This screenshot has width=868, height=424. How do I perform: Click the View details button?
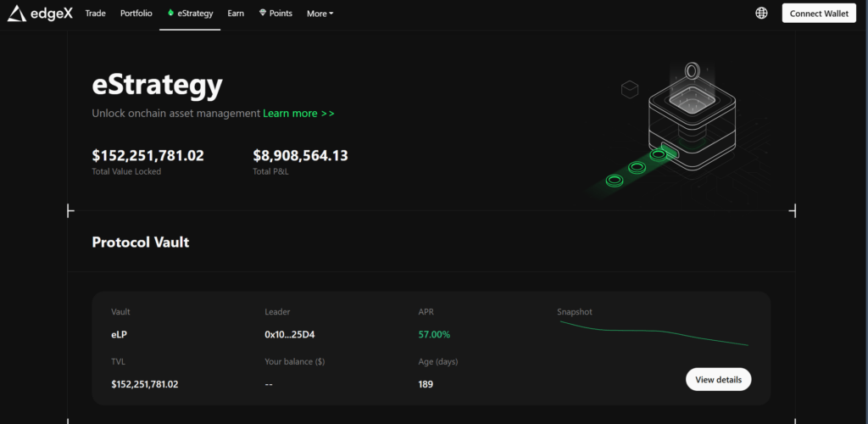718,380
